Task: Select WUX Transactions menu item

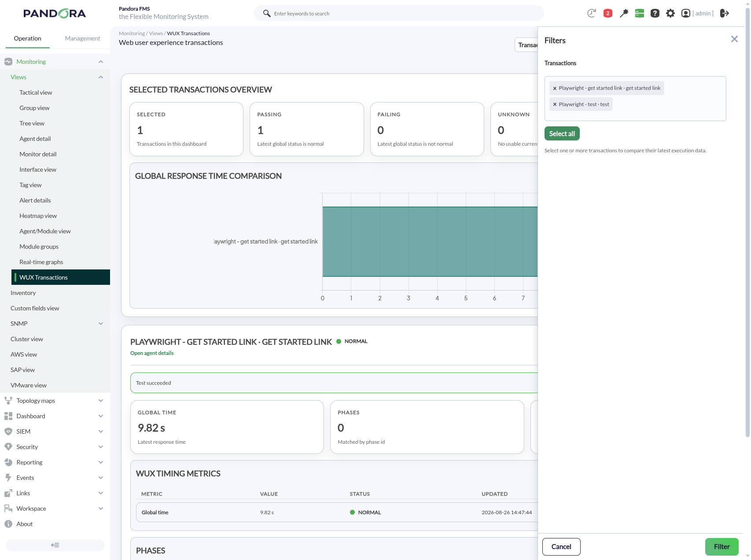Action: coord(61,277)
